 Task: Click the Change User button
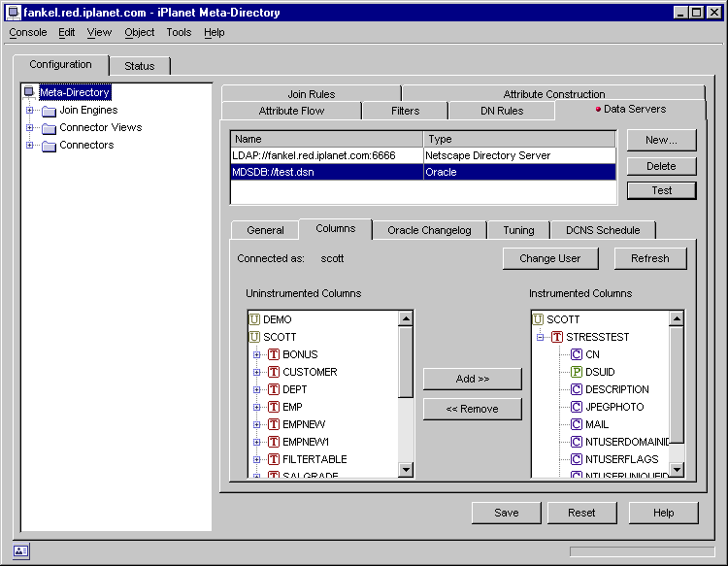550,258
